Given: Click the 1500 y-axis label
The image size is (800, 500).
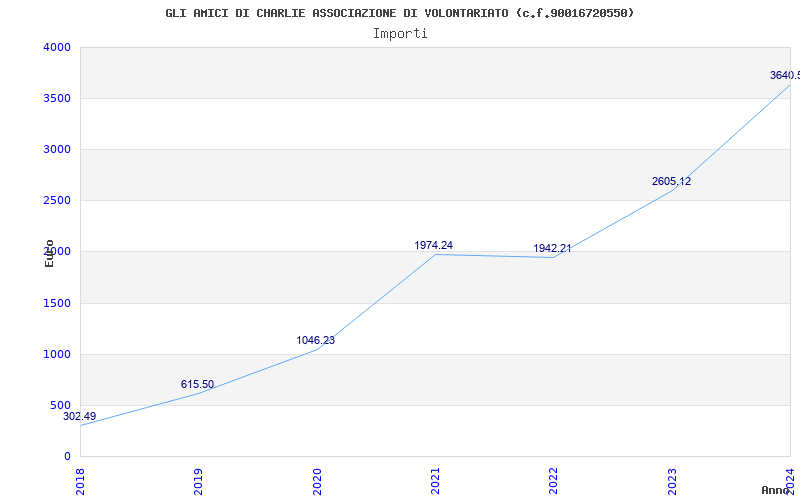Looking at the screenshot, I should (57, 304).
